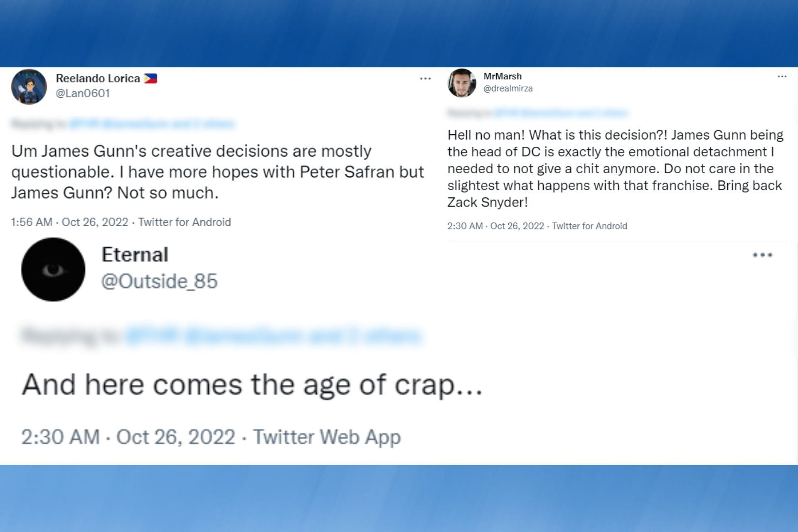Image resolution: width=798 pixels, height=532 pixels.
Task: Open the MrMarsh display name
Action: pyautogui.click(x=502, y=76)
